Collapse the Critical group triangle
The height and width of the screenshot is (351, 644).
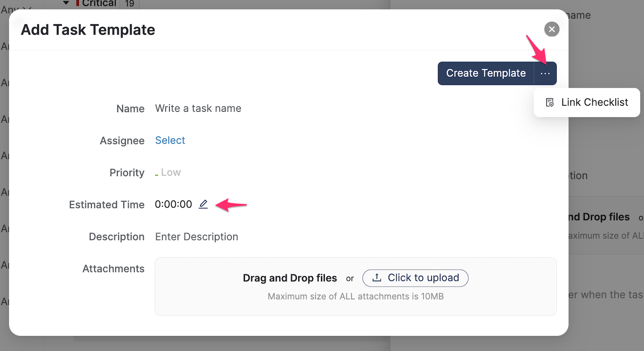(67, 3)
